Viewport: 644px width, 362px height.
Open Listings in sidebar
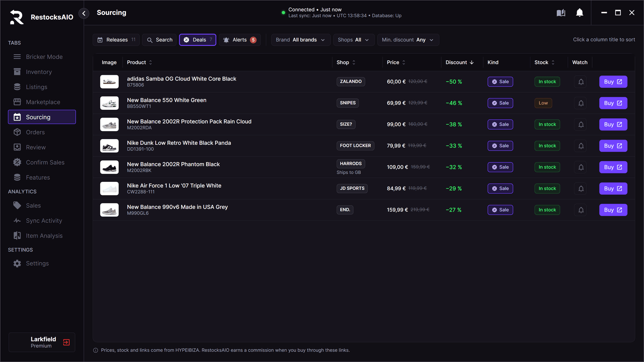(x=42, y=87)
